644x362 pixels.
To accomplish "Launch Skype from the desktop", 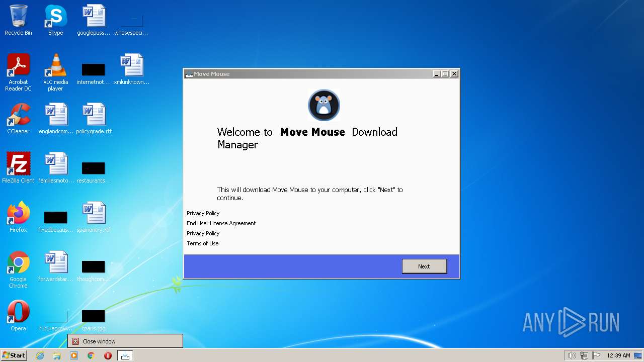I will pos(55,20).
